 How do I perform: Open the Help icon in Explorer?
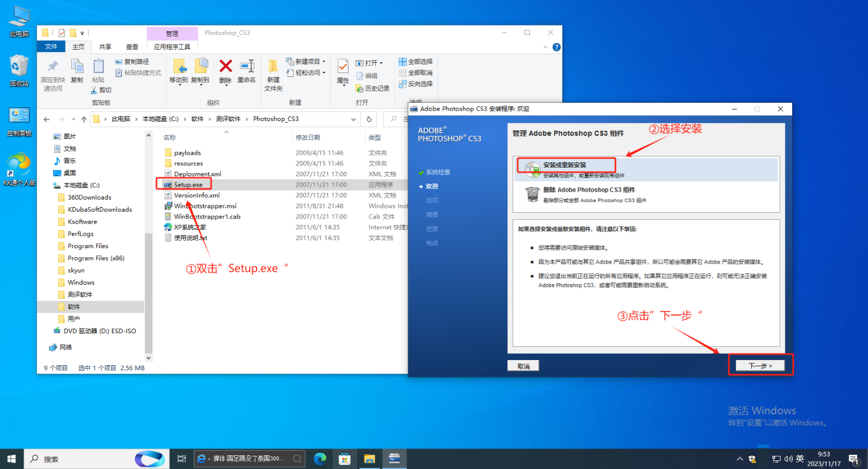tap(557, 47)
